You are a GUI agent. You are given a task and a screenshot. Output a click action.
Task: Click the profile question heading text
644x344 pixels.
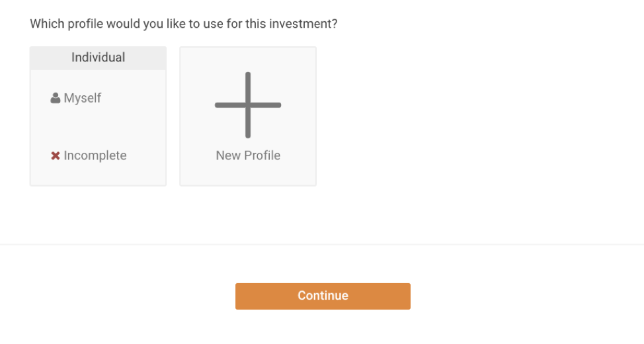184,24
